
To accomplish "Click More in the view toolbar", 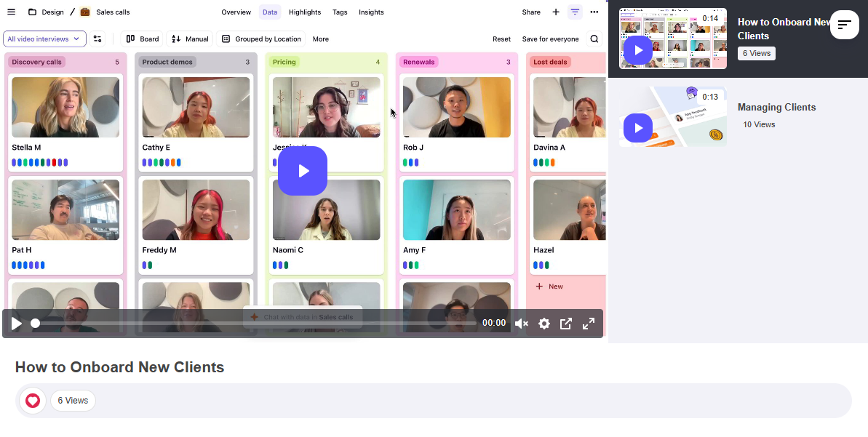I will coord(321,39).
